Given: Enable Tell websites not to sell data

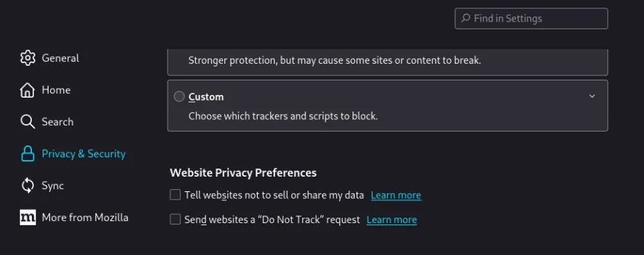Looking at the screenshot, I should (x=175, y=195).
